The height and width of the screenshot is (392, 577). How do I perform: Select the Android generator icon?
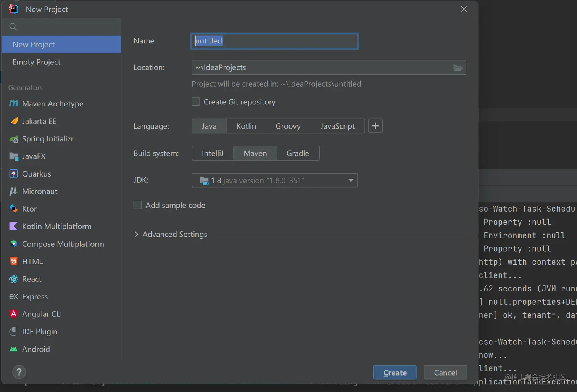[14, 349]
